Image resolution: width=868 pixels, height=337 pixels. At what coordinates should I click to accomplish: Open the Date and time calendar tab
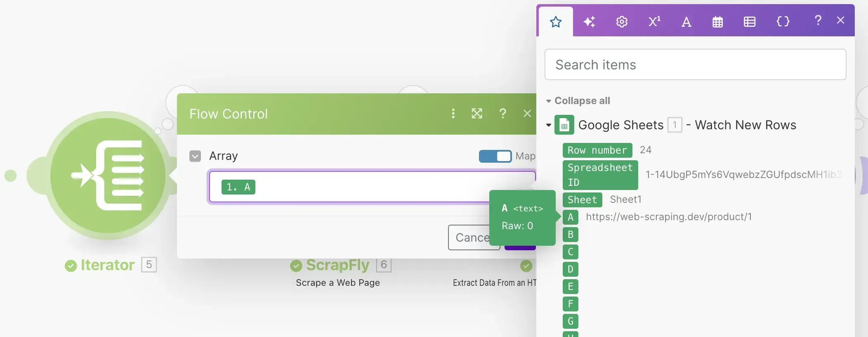coord(717,22)
